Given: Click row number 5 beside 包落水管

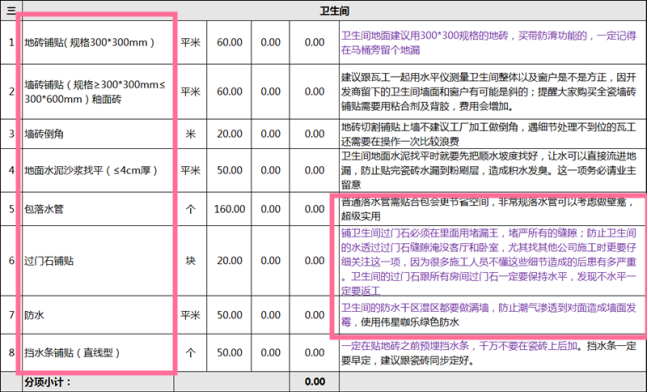Looking at the screenshot, I should tap(11, 209).
